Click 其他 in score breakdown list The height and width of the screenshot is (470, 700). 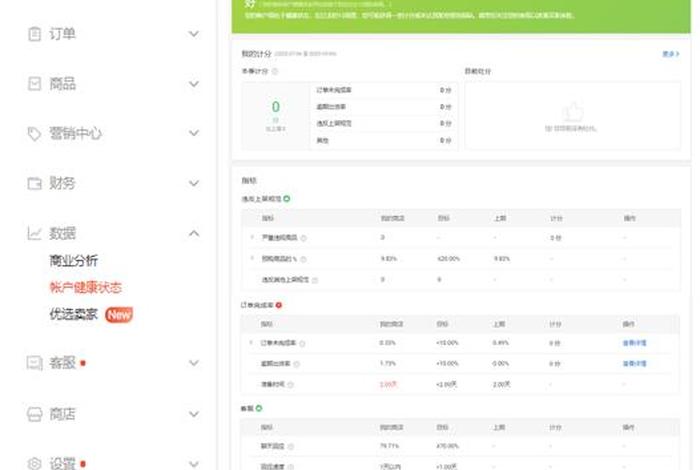click(322, 140)
